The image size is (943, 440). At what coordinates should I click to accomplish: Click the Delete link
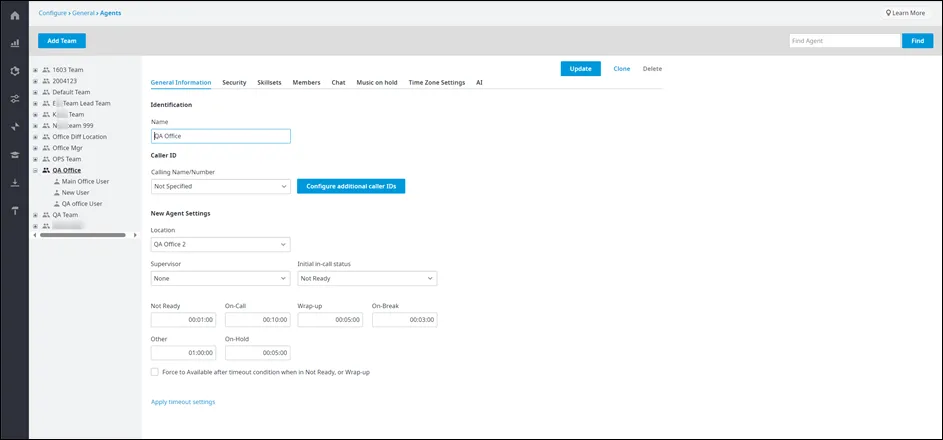click(653, 69)
